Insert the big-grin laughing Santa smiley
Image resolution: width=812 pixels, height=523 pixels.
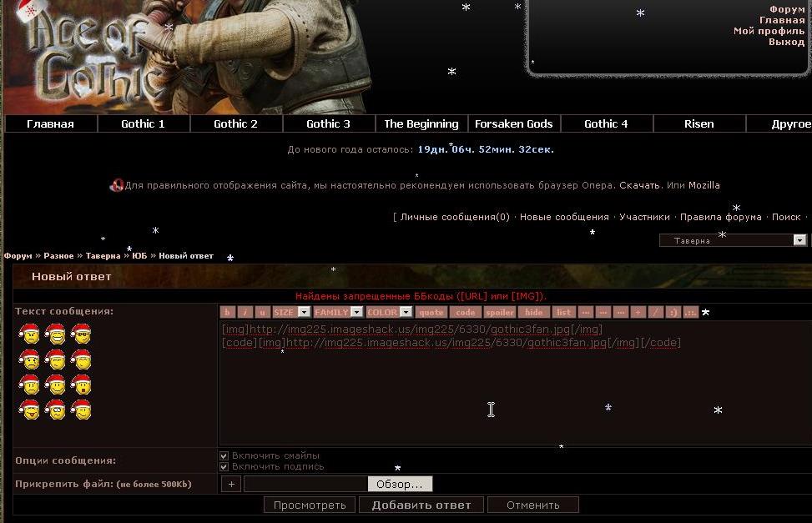point(55,334)
